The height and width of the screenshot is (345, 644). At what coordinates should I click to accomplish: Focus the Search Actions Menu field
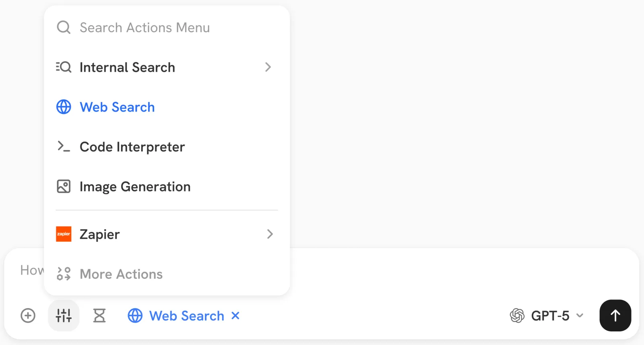pos(167,27)
